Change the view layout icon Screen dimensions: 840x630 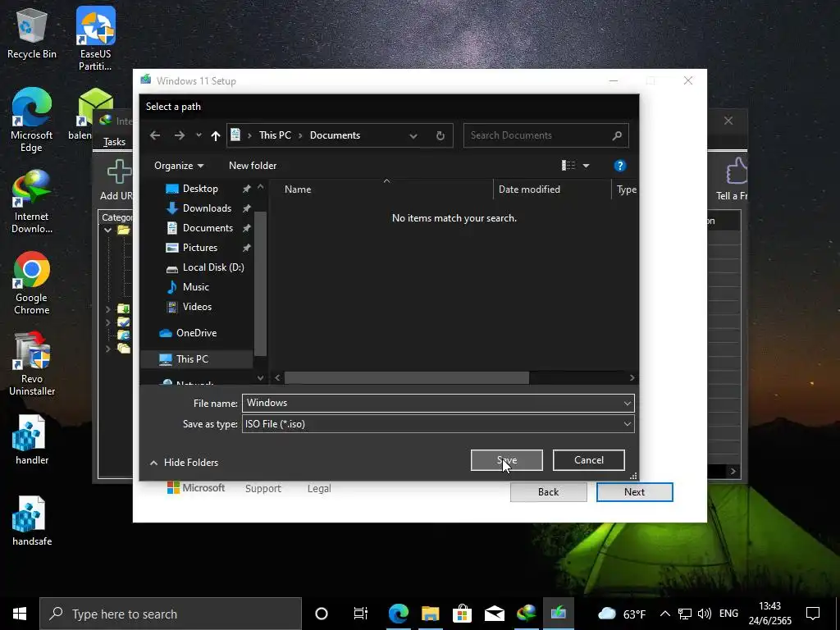(568, 166)
